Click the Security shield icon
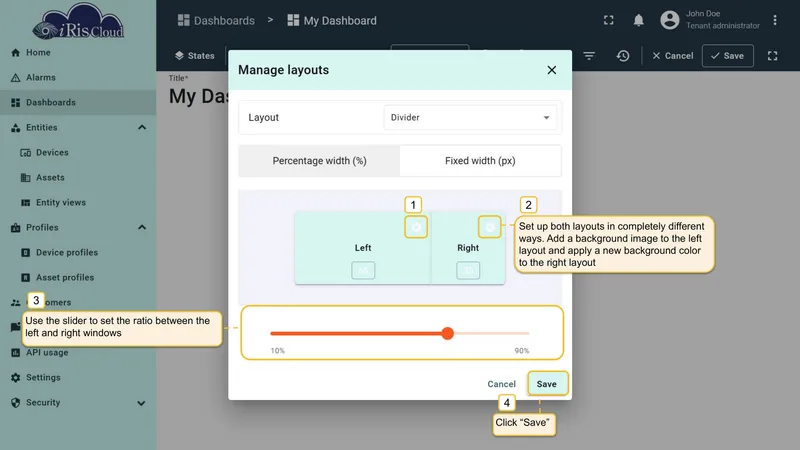800x450 pixels. [15, 403]
